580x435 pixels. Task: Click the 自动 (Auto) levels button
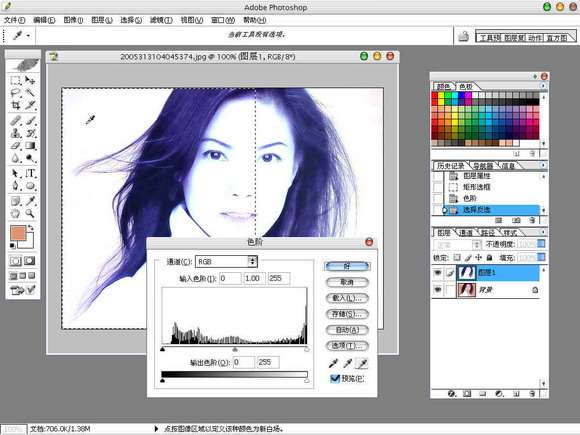347,330
